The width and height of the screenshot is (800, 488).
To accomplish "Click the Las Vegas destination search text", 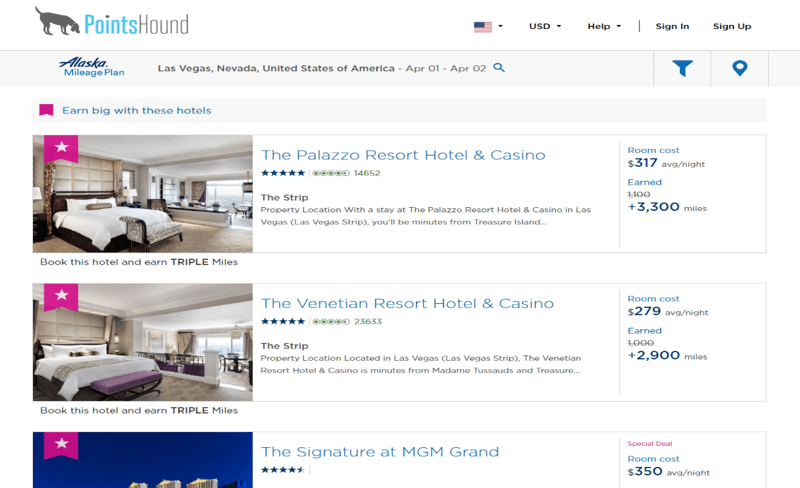I will coord(276,68).
